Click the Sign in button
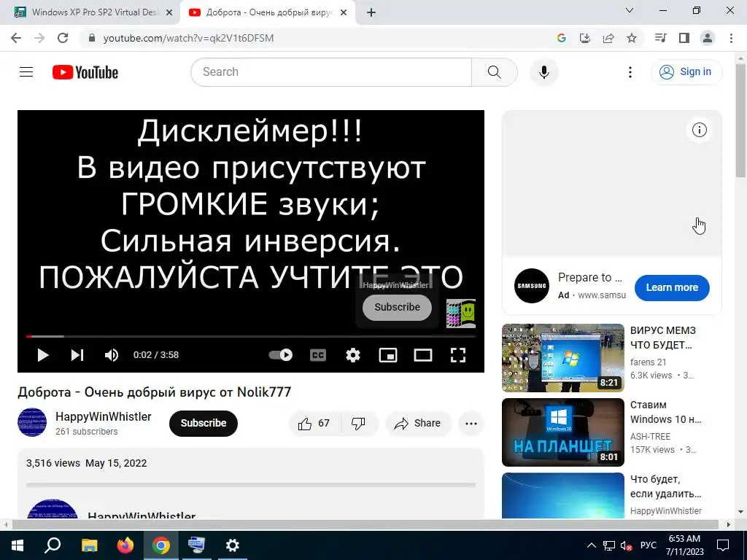 click(686, 72)
